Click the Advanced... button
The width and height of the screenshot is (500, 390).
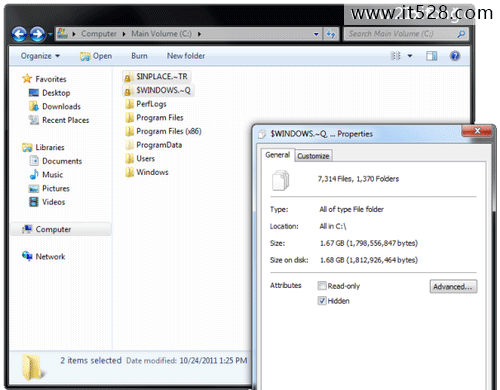[453, 286]
